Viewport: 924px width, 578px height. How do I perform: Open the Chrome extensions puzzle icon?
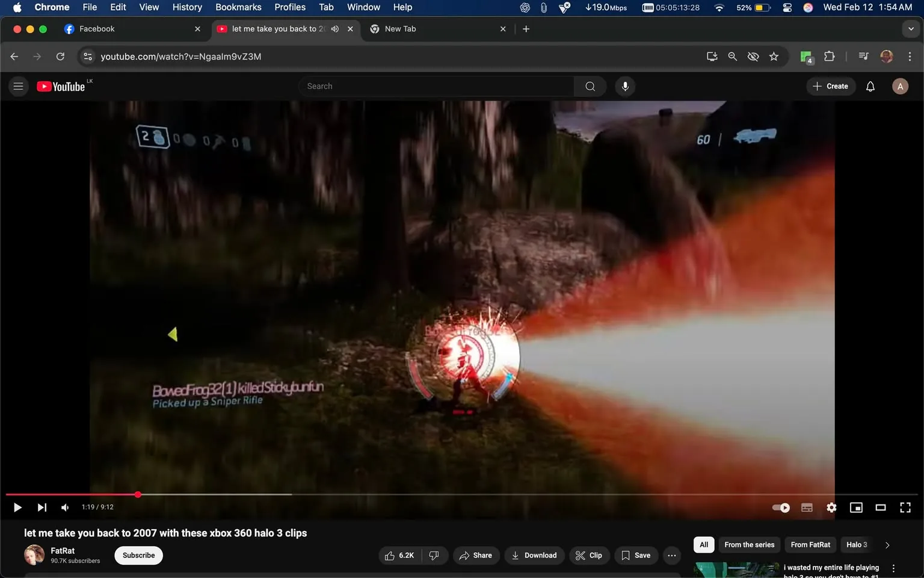[x=828, y=56]
